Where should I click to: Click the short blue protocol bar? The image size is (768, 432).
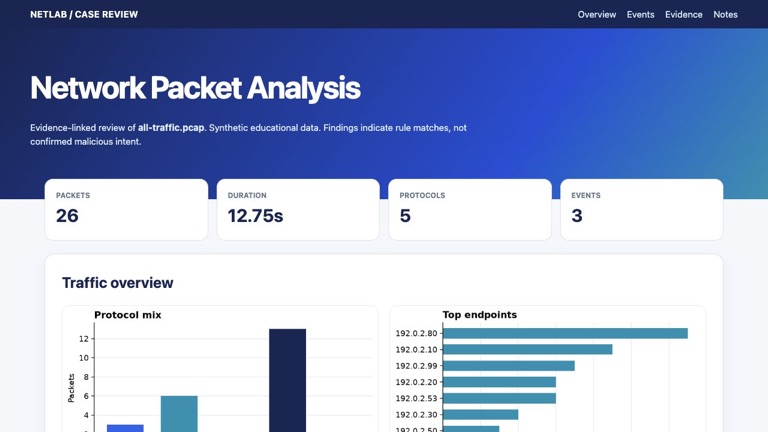125,428
